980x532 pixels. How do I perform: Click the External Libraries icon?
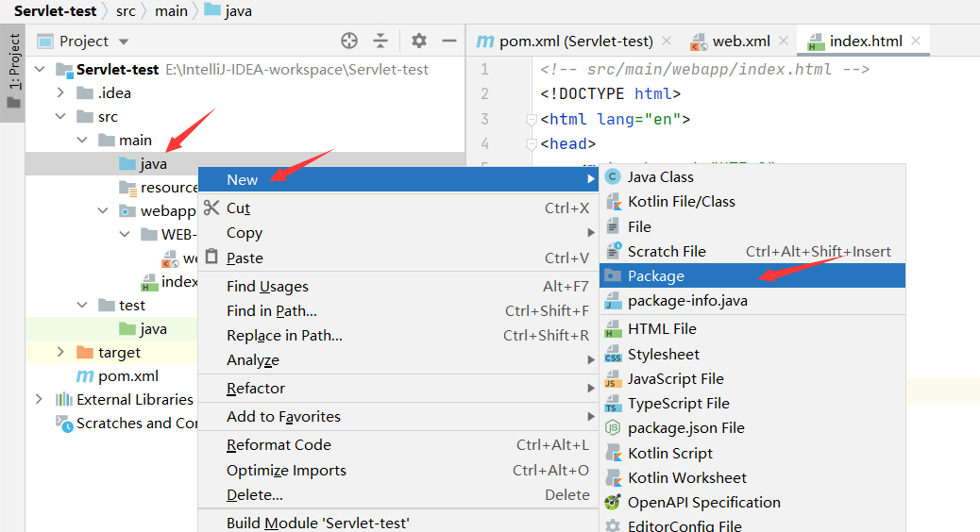point(64,400)
